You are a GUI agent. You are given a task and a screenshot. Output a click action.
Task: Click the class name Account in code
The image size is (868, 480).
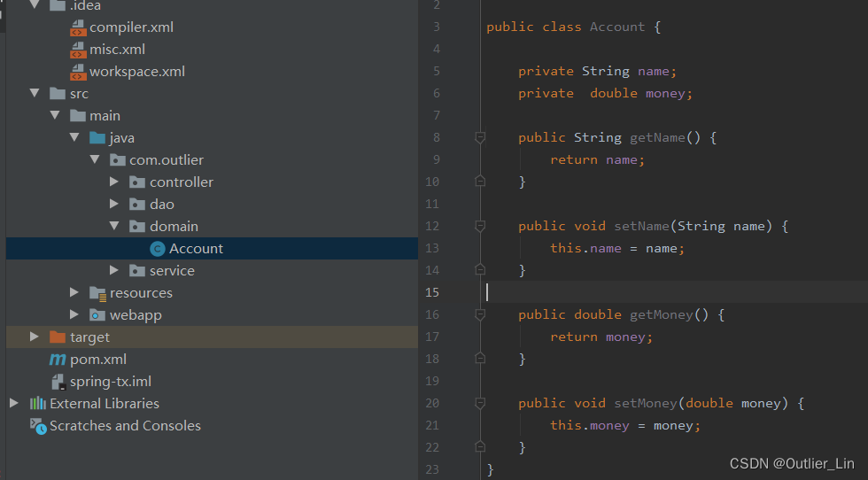coord(617,27)
